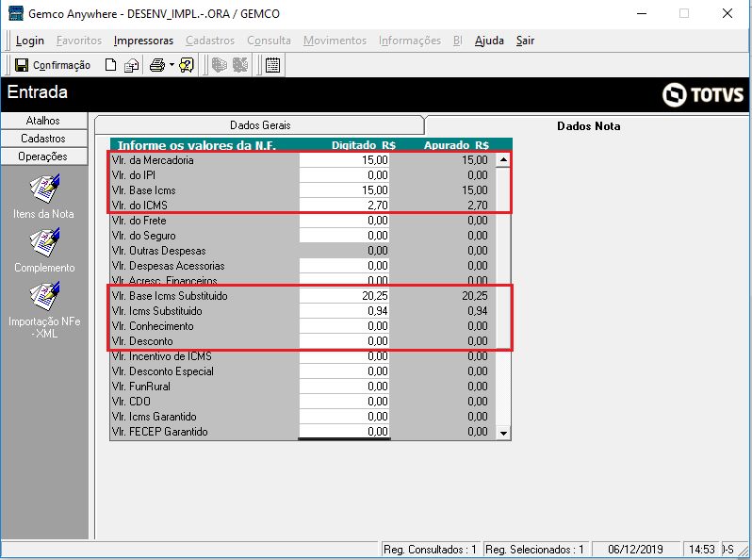Click the date 06/12/2019 in status bar

tap(635, 550)
